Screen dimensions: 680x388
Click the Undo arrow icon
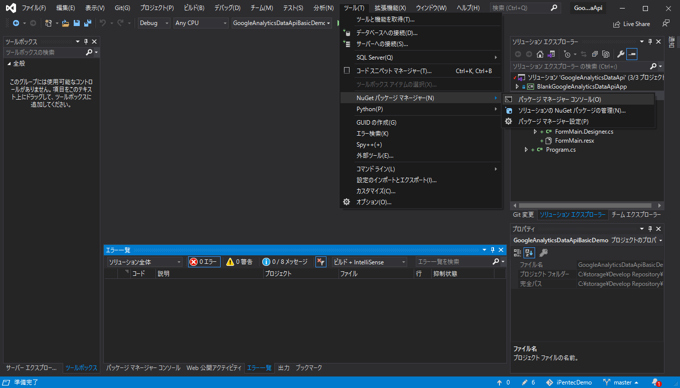click(x=103, y=23)
